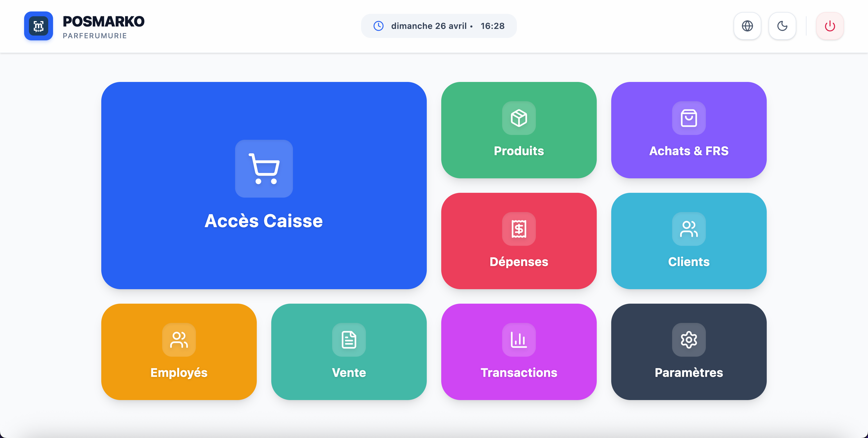868x438 pixels.
Task: Go to Achats & FRS label
Action: (688, 151)
